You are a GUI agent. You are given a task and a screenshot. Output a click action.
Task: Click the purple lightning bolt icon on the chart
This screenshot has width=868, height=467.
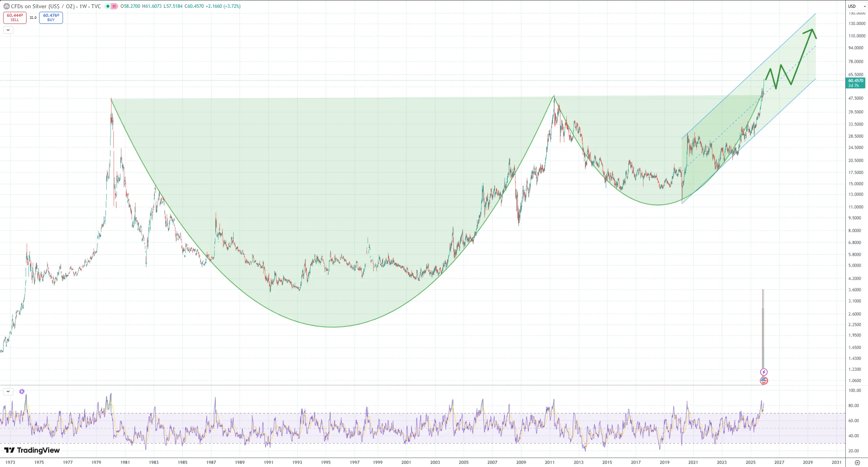[x=764, y=372]
